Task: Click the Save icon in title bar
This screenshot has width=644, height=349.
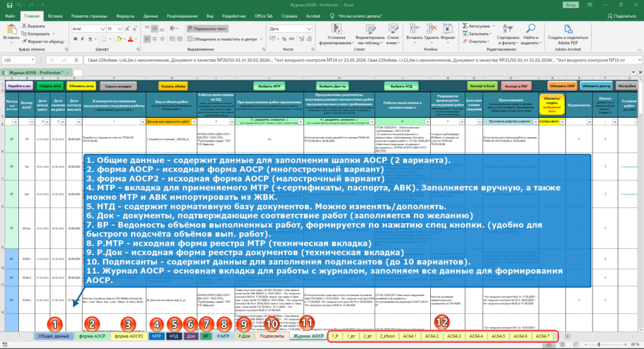Action: 9,5
